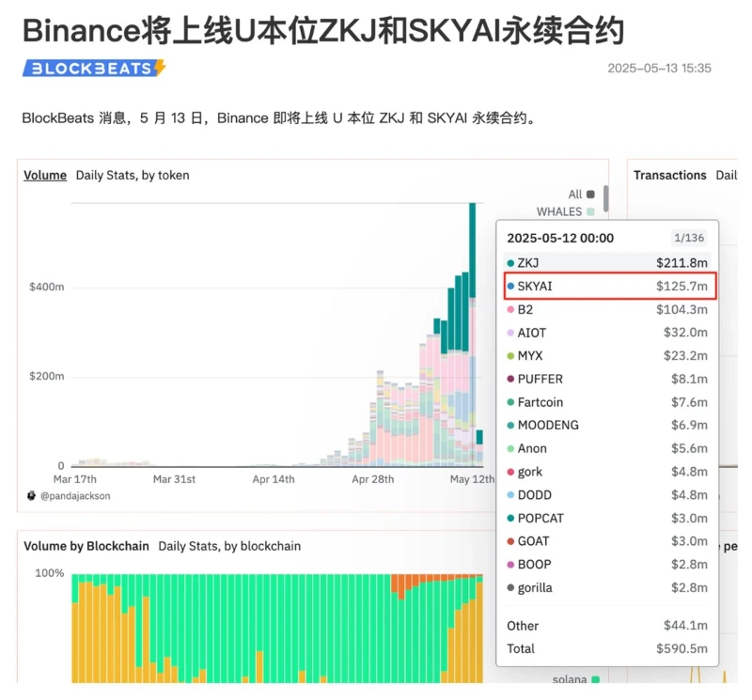
Task: Click the B2 pink dot marker
Action: tap(510, 309)
